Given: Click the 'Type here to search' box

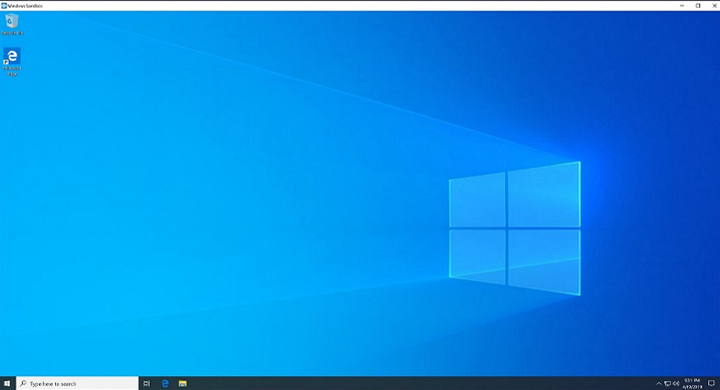Looking at the screenshot, I should (77, 383).
